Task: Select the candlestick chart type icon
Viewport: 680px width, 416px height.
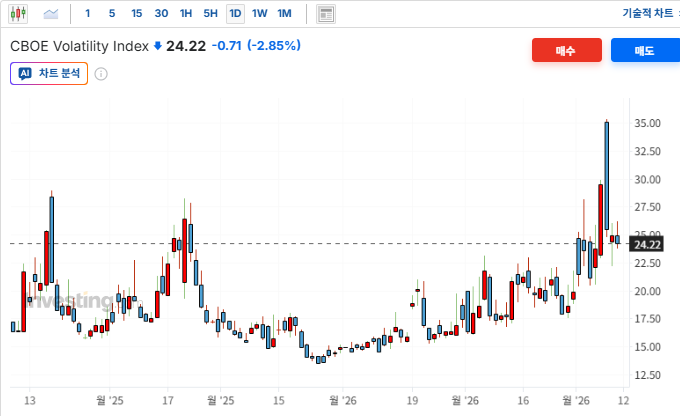Action: click(18, 14)
